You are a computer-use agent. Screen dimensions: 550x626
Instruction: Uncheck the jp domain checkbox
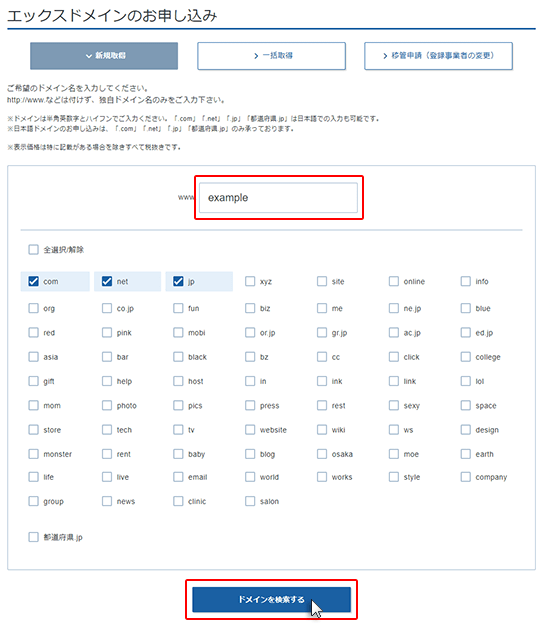pos(178,281)
